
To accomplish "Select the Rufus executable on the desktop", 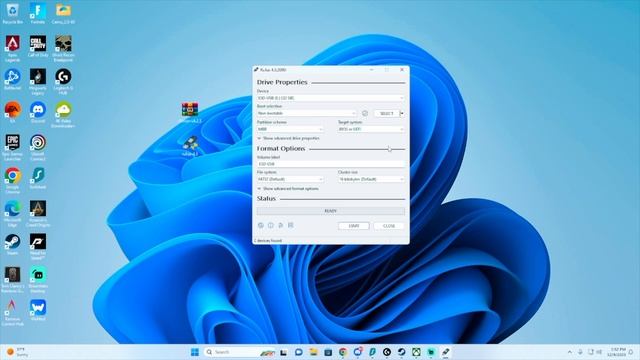I will pos(190,147).
